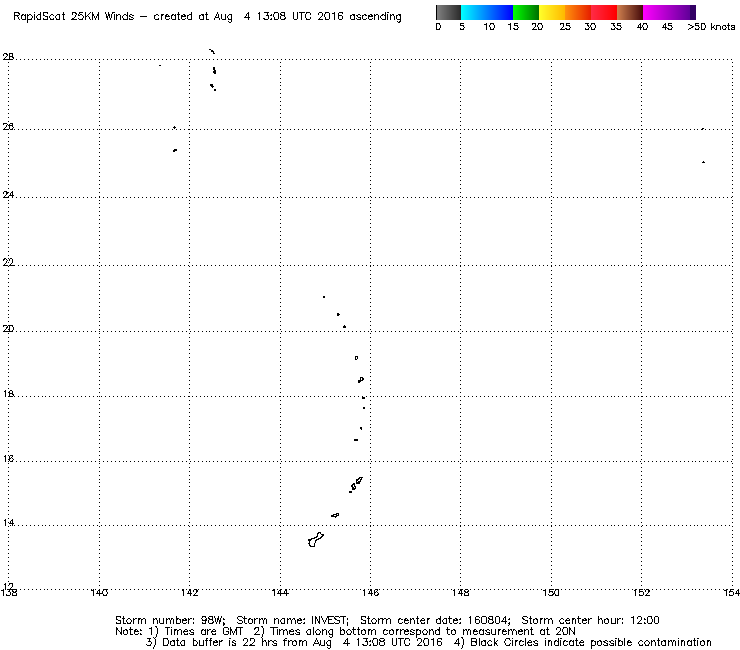
Task: Click the elongated island outline near 15N
Action: (x=358, y=481)
